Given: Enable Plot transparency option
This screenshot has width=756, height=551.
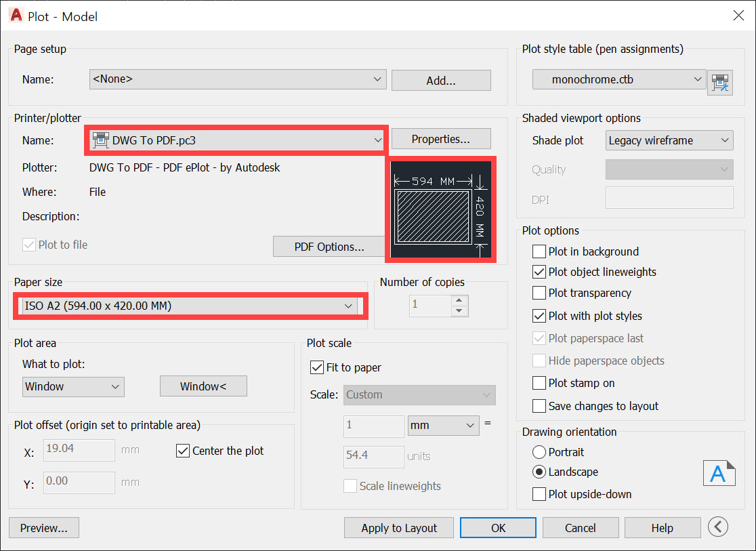Looking at the screenshot, I should point(539,293).
